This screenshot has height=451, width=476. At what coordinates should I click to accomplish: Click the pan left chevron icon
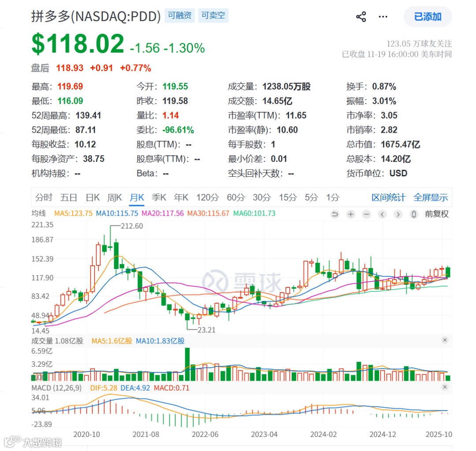382,214
